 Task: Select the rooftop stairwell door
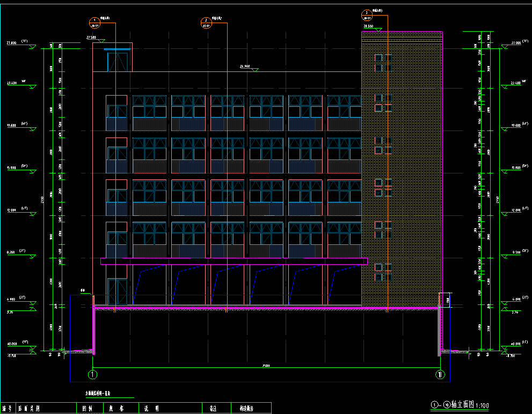pyautogui.click(x=118, y=62)
